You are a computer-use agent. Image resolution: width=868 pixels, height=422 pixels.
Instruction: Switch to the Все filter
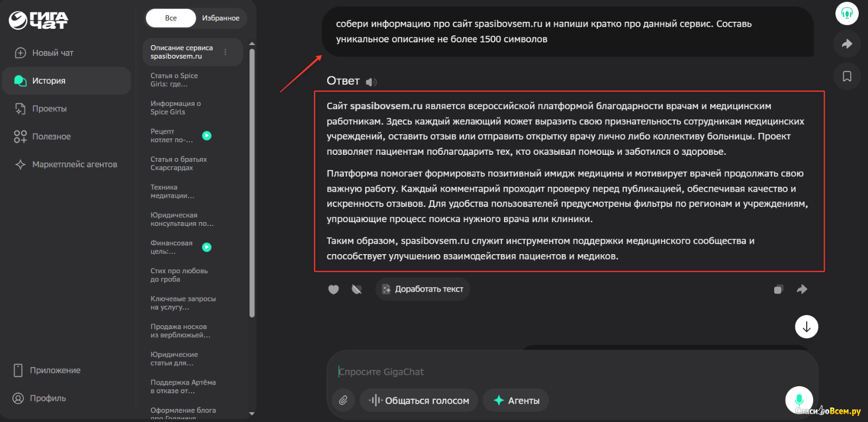pos(171,18)
